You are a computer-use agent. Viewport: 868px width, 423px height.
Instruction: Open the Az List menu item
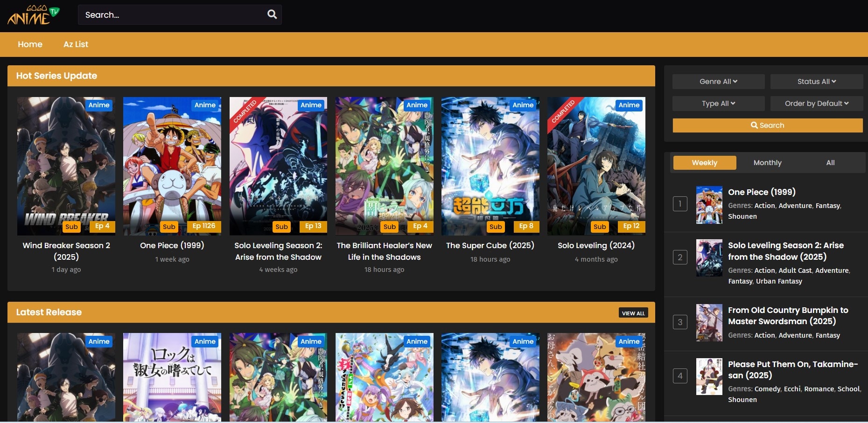pyautogui.click(x=76, y=44)
